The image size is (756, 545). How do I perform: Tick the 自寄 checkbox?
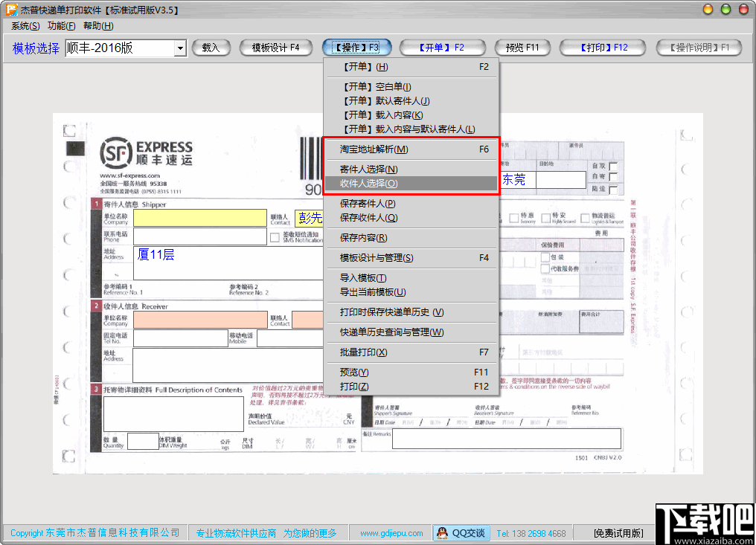[613, 178]
